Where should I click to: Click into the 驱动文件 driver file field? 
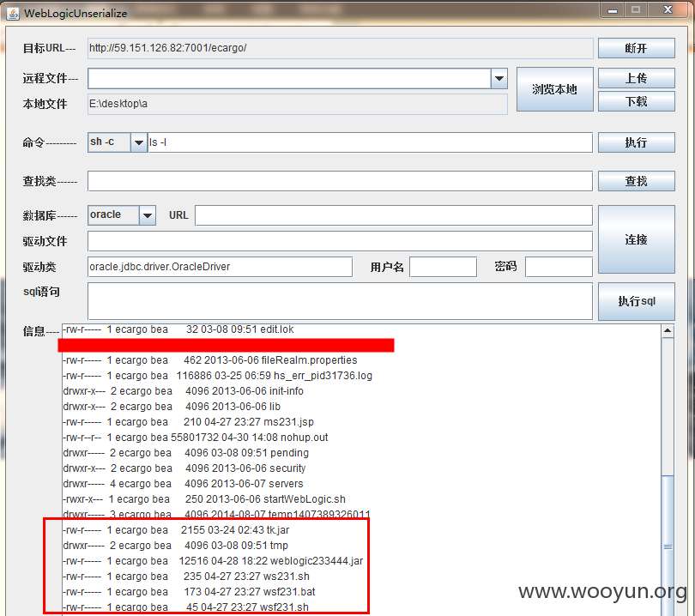pos(340,241)
